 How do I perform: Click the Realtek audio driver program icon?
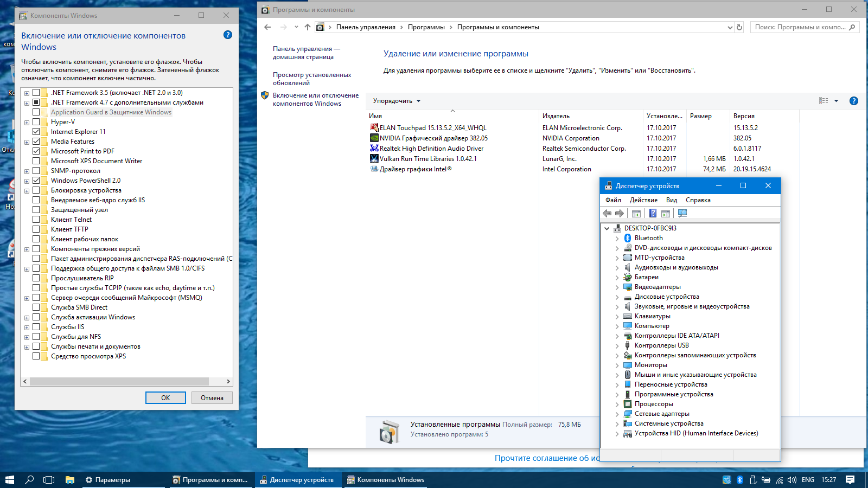point(374,149)
